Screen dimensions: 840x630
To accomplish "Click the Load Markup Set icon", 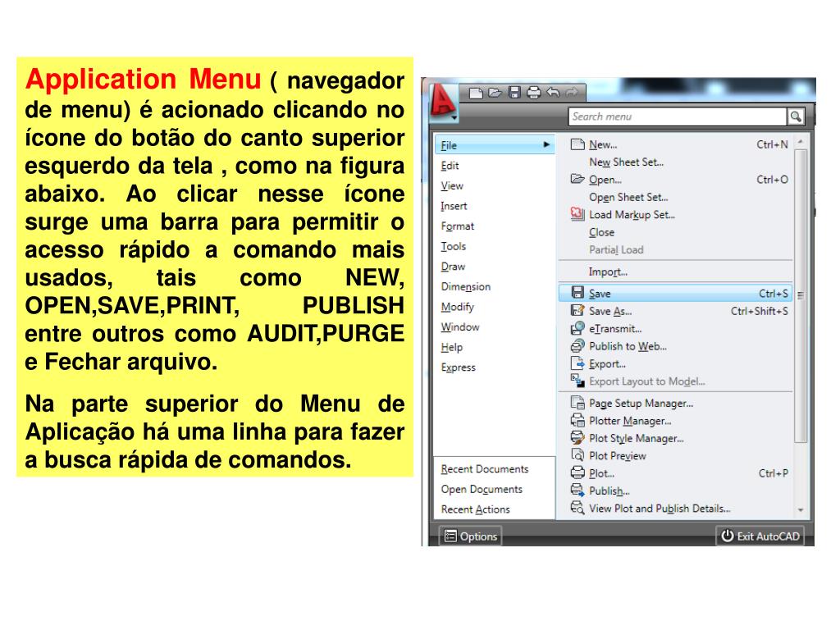I will (577, 214).
